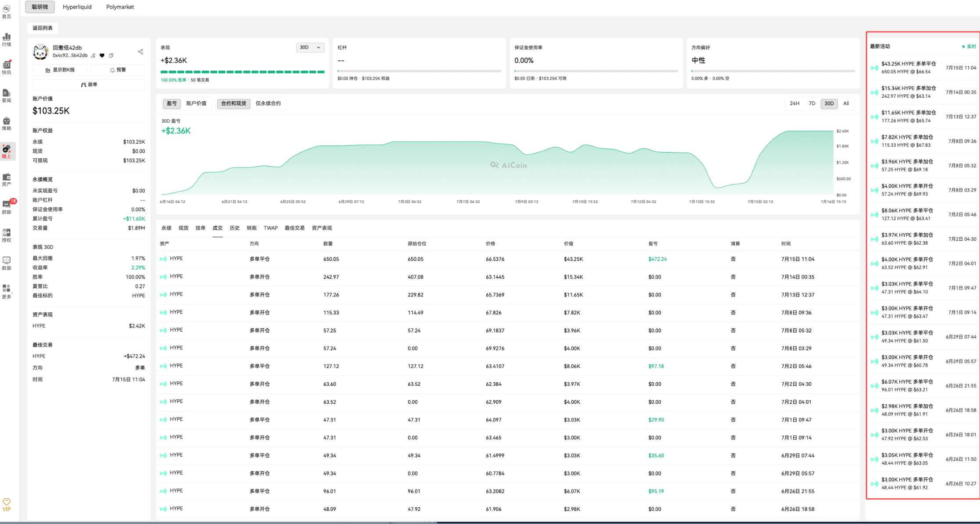This screenshot has width=980, height=524.
Task: Click the 返回列表 back button
Action: pyautogui.click(x=43, y=28)
